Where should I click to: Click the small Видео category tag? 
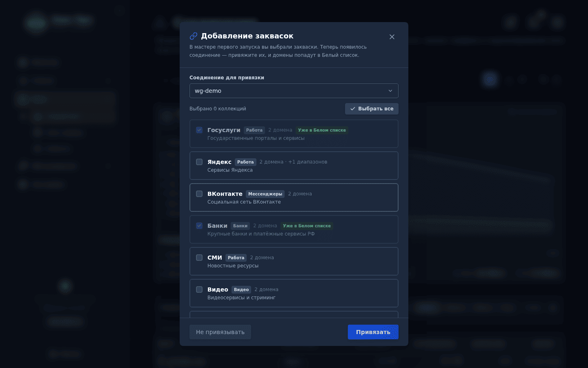click(x=241, y=289)
